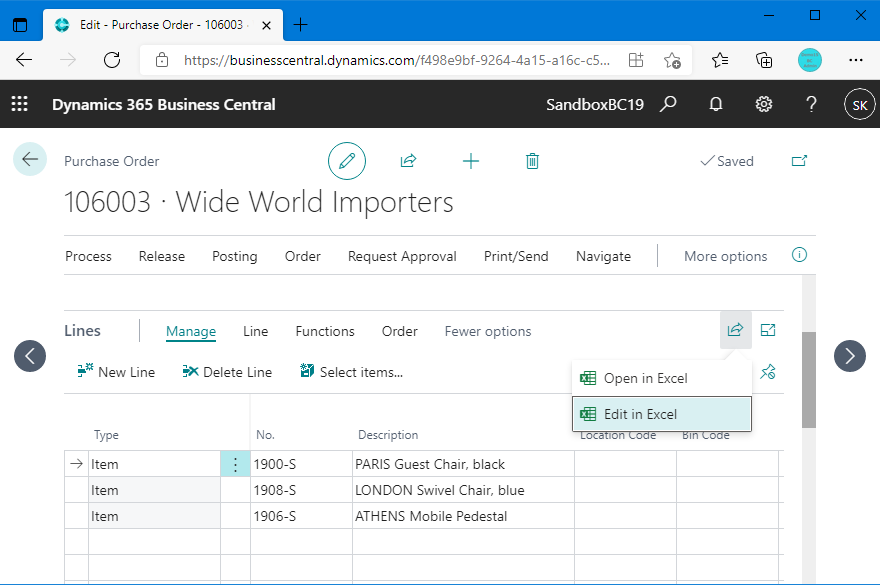
Task: Click the browser back arrow
Action: [24, 60]
